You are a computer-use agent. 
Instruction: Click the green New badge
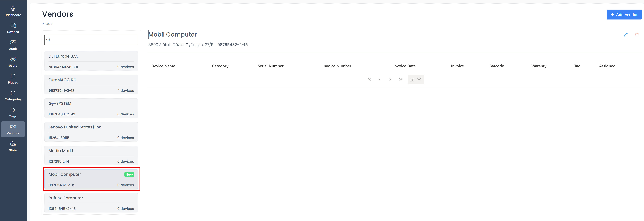pos(129,174)
